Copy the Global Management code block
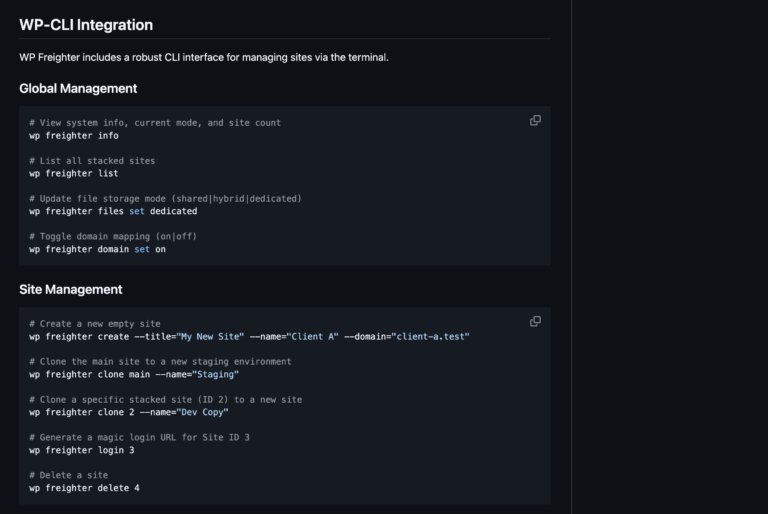This screenshot has width=768, height=514. pyautogui.click(x=535, y=120)
